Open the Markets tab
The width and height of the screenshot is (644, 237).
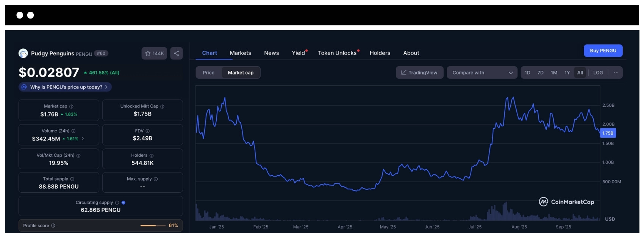(241, 53)
